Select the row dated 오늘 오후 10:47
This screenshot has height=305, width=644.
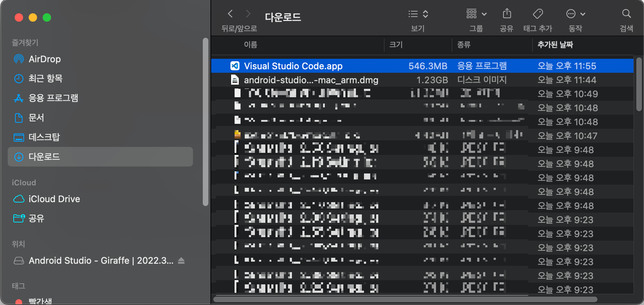point(422,136)
